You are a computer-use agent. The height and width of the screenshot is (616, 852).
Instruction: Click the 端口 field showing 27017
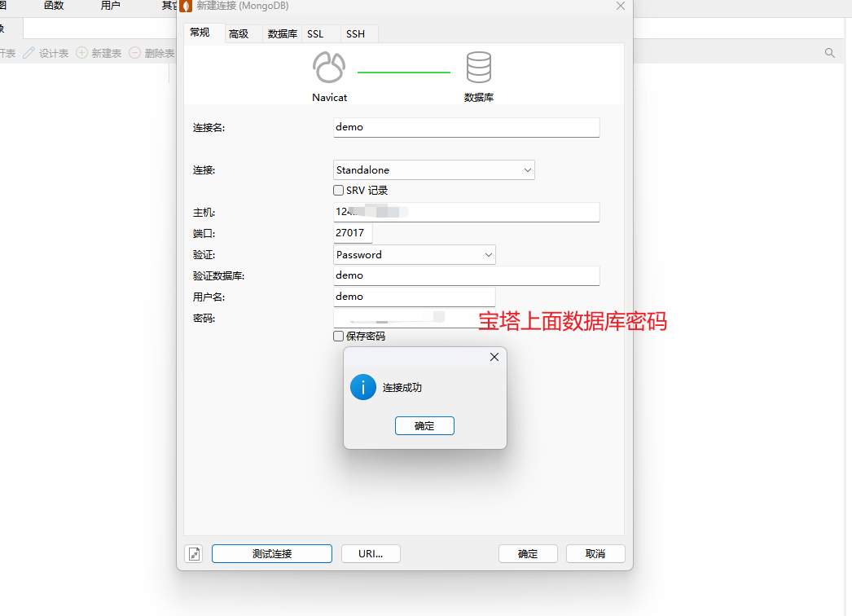[x=353, y=233]
